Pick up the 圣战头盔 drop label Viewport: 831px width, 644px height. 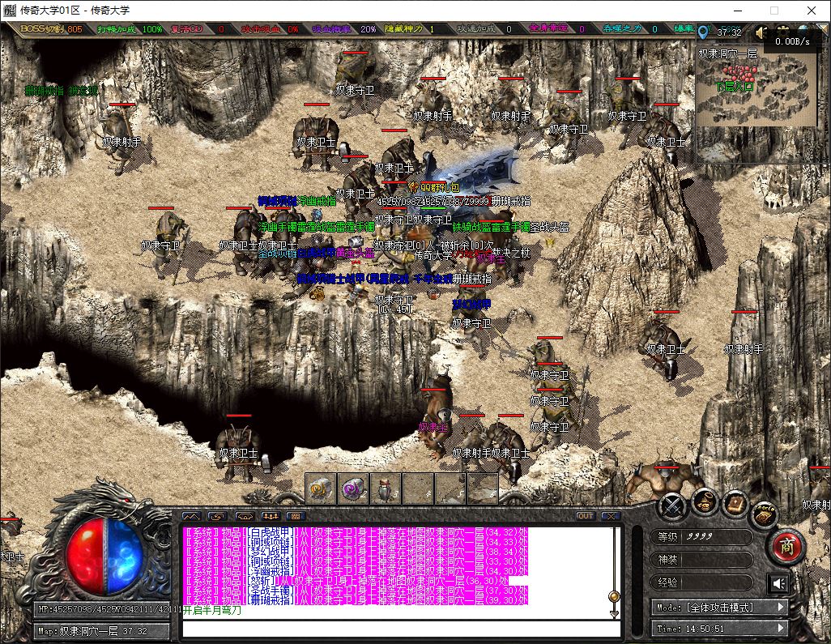point(550,227)
